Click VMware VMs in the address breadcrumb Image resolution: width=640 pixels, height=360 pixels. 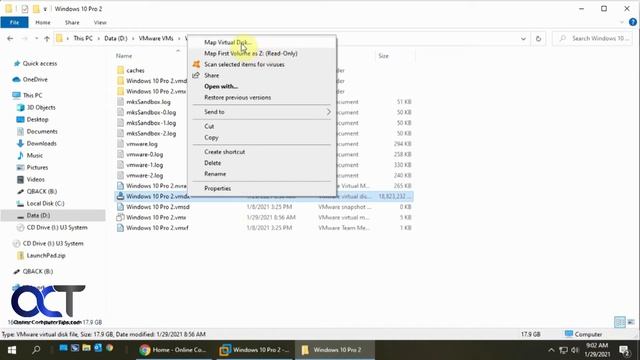(x=156, y=38)
